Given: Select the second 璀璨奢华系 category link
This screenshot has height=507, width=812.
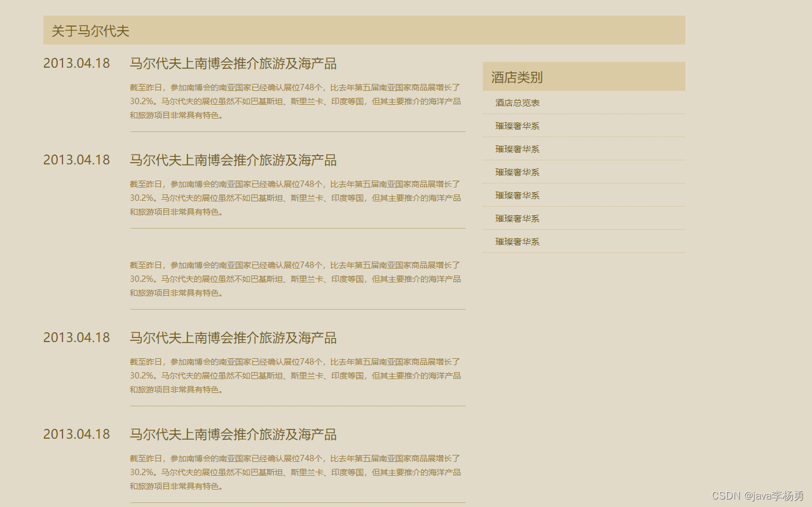Looking at the screenshot, I should coord(517,149).
